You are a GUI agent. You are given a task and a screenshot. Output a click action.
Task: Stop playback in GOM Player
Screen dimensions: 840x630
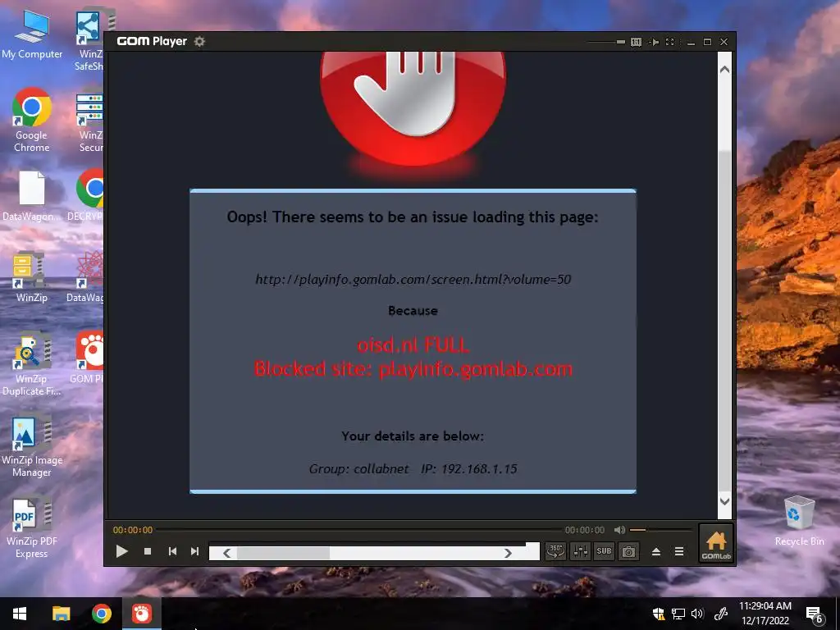pos(148,551)
